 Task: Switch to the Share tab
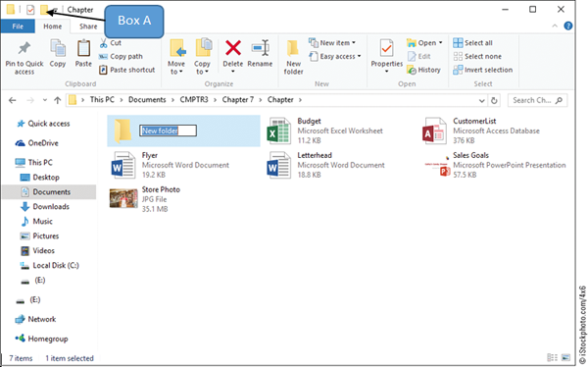pos(88,26)
